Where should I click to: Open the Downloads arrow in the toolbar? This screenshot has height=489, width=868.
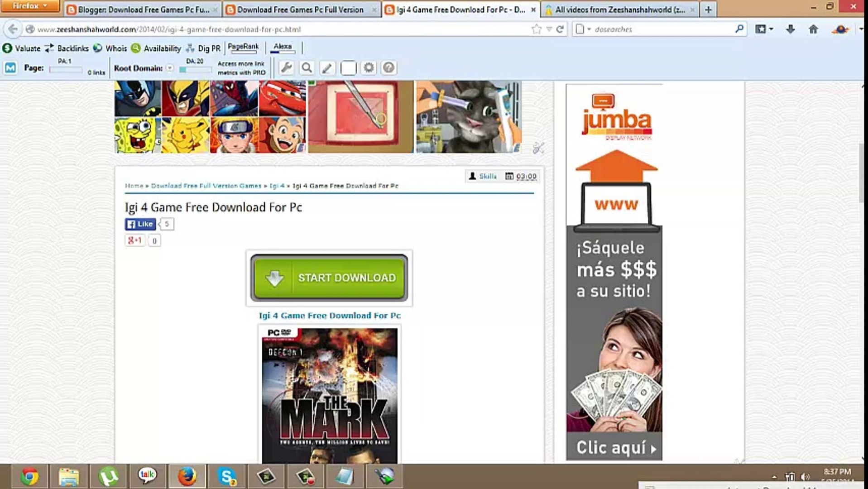click(791, 29)
